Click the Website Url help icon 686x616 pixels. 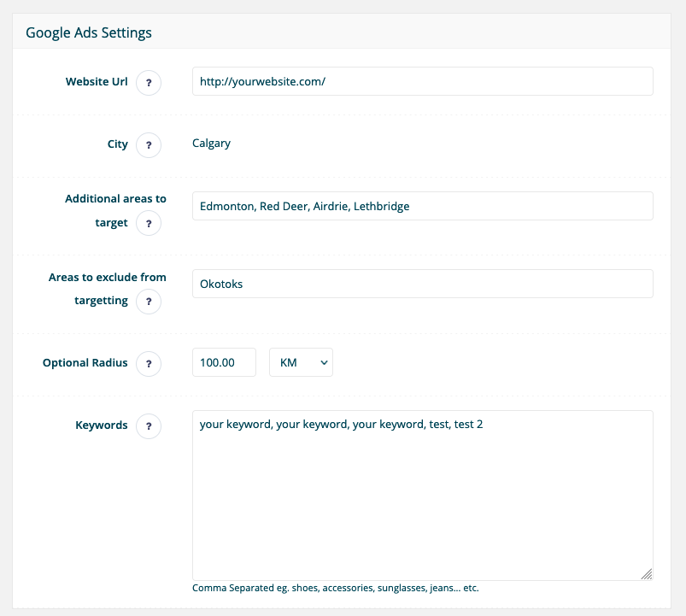(x=149, y=83)
